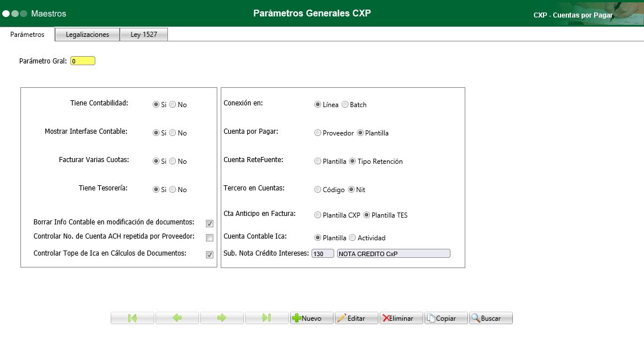Delete the record with Eliminar

point(401,317)
